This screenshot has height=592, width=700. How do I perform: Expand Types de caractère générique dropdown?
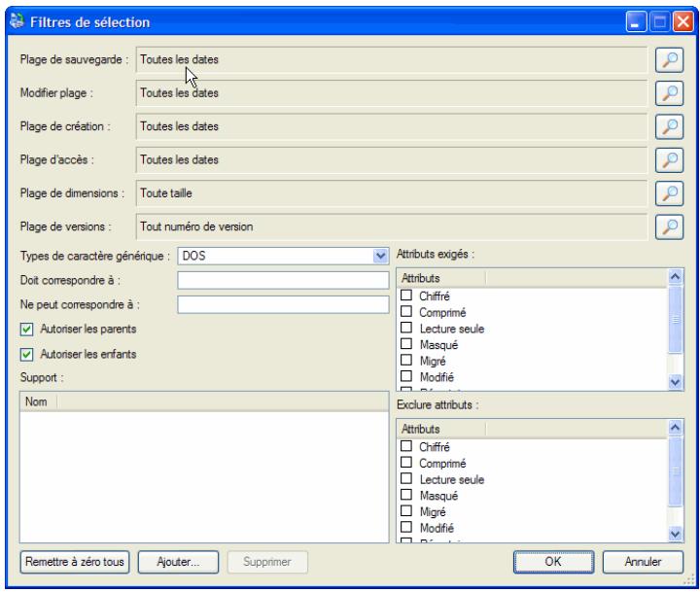380,256
